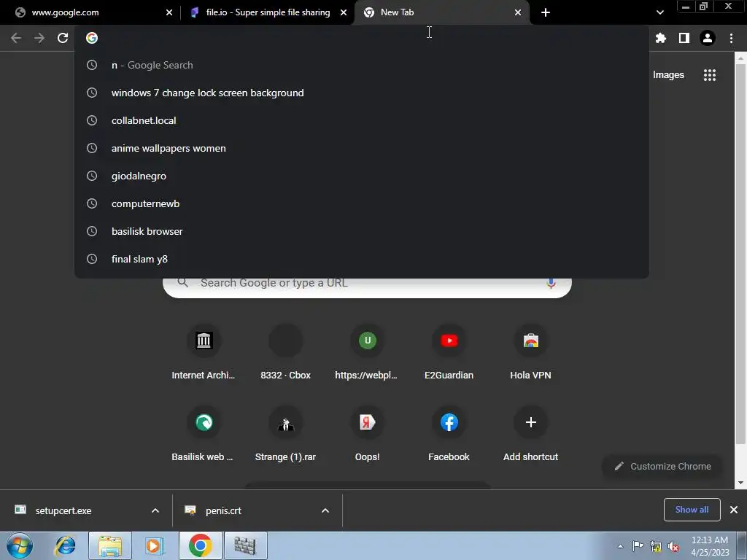Image resolution: width=747 pixels, height=560 pixels.
Task: Go back with the back arrow
Action: click(16, 38)
